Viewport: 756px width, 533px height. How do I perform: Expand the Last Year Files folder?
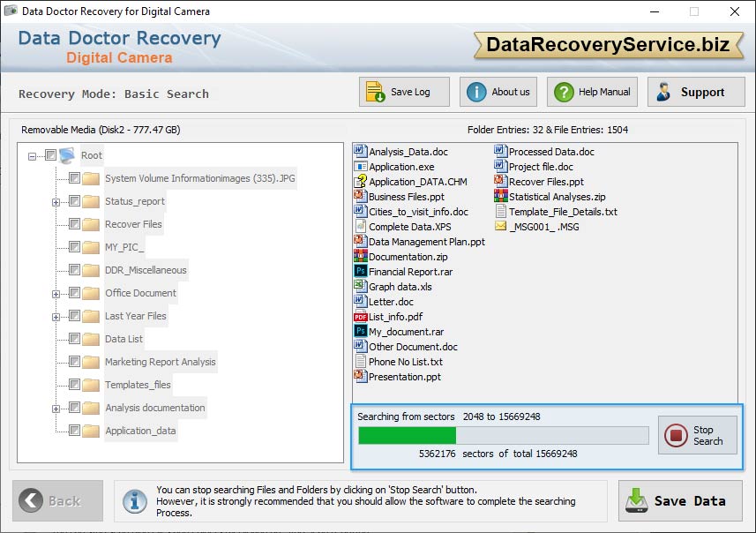pos(56,317)
